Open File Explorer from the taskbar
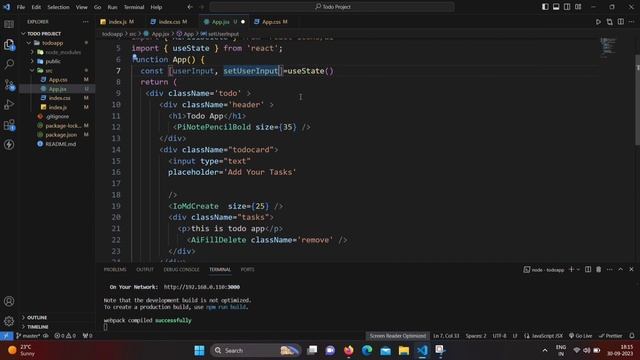The width and height of the screenshot is (640, 360). (404, 350)
